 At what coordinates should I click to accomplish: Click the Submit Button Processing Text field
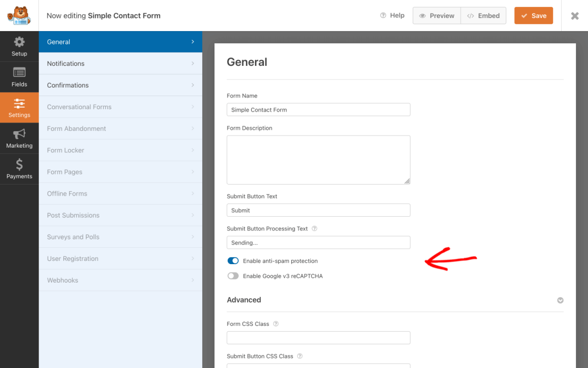click(x=318, y=243)
